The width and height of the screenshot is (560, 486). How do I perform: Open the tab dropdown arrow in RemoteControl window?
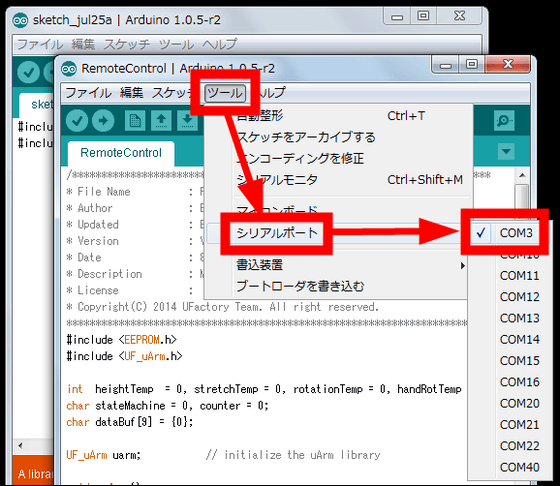point(506,151)
